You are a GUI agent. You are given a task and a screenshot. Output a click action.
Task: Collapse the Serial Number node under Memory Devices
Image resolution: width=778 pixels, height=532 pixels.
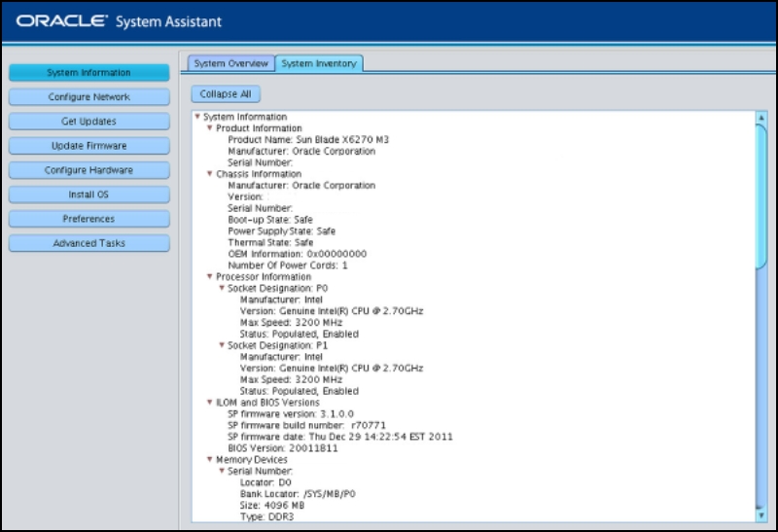(x=222, y=471)
